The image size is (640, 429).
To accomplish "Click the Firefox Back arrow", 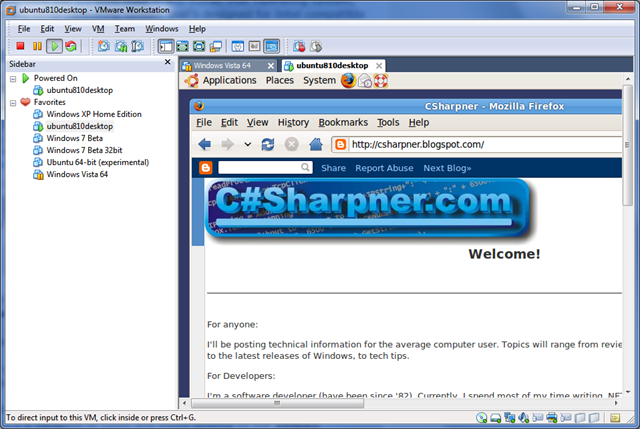I will click(x=204, y=144).
